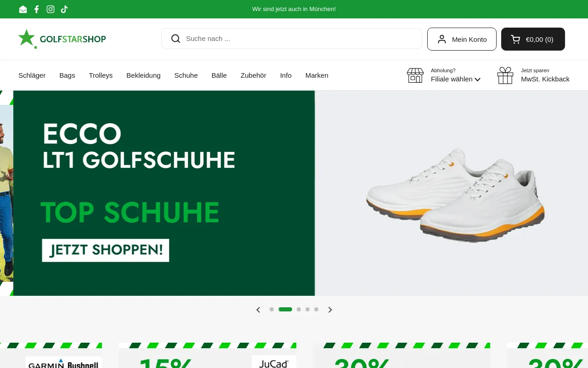This screenshot has height=368, width=588.
Task: Open the Instagram profile icon
Action: coord(51,9)
